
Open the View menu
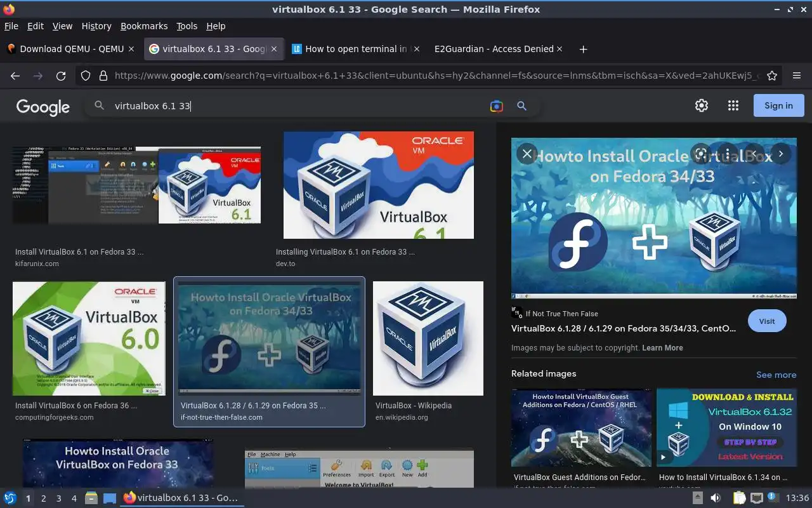pos(62,26)
